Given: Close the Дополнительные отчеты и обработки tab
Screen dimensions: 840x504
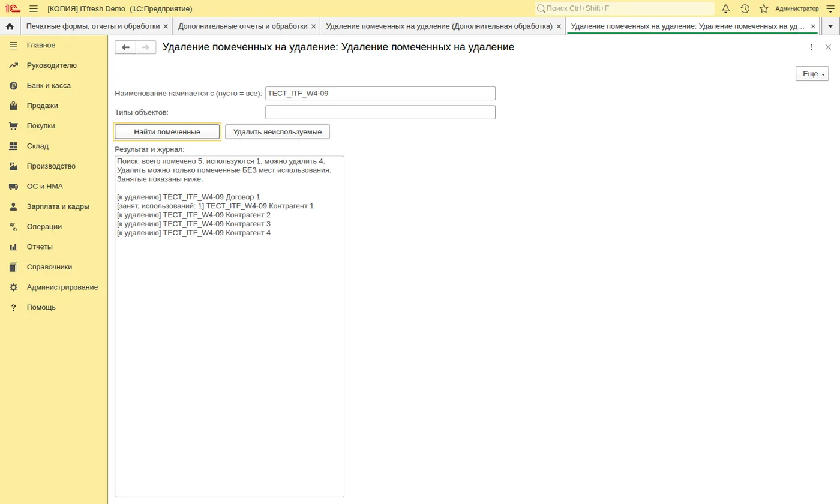Looking at the screenshot, I should pos(313,26).
